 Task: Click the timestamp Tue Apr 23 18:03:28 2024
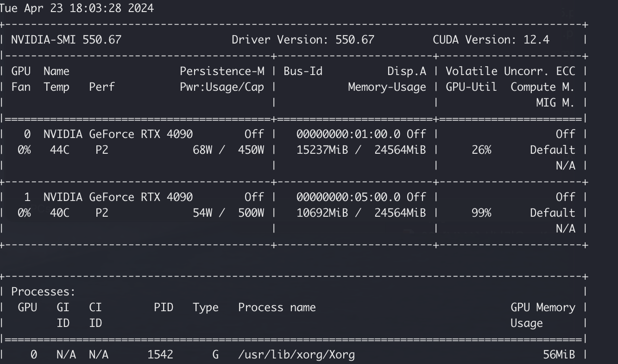[76, 7]
